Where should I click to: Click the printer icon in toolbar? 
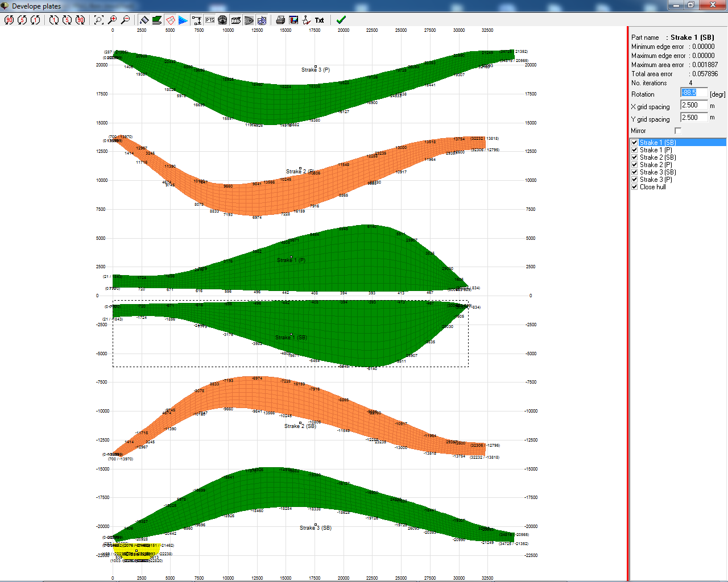point(280,20)
